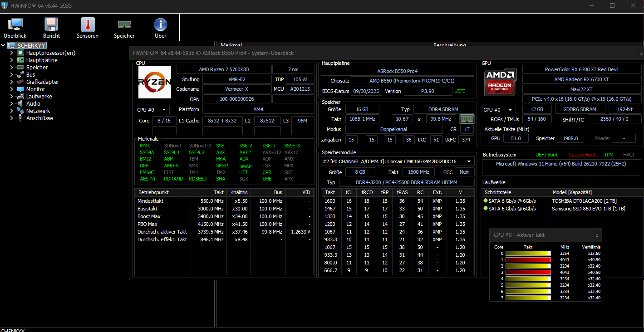The width and height of the screenshot is (644, 332).
Task: Click the PowerColor RX 6700 XT Red Devil field
Action: [x=581, y=69]
